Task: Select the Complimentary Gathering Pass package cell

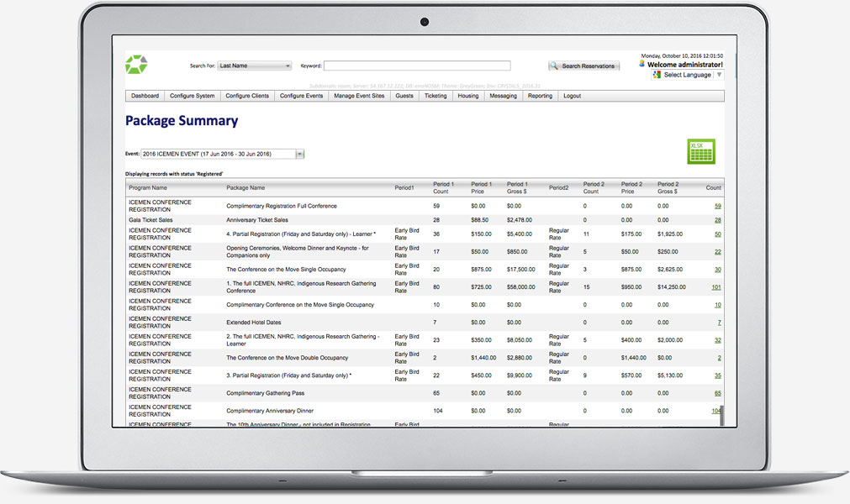Action: [x=265, y=394]
